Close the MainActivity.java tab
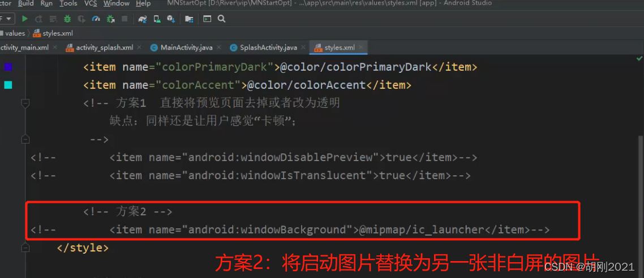This screenshot has height=278, width=644. [219, 47]
